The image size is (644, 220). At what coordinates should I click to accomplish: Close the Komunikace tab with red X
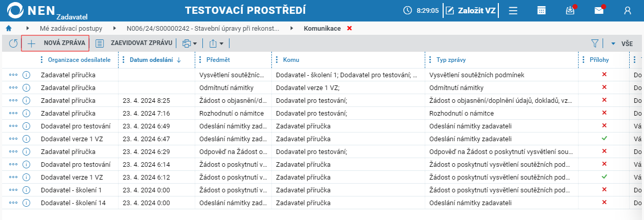coord(350,28)
